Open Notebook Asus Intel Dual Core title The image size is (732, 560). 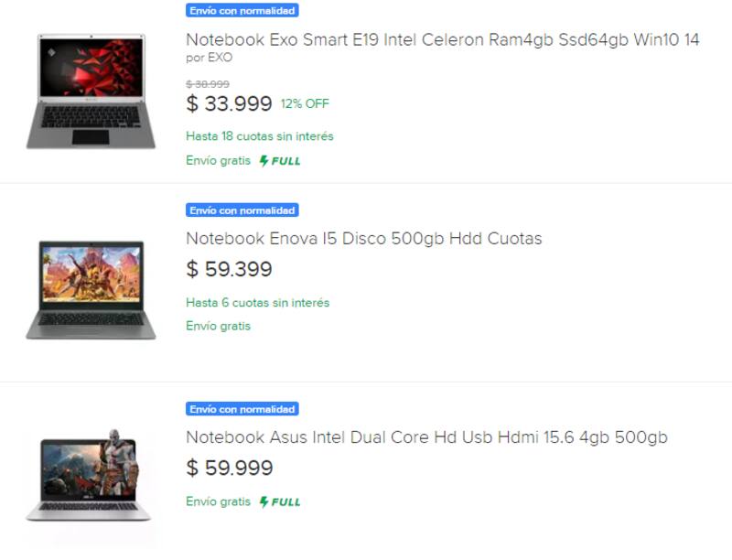click(426, 437)
